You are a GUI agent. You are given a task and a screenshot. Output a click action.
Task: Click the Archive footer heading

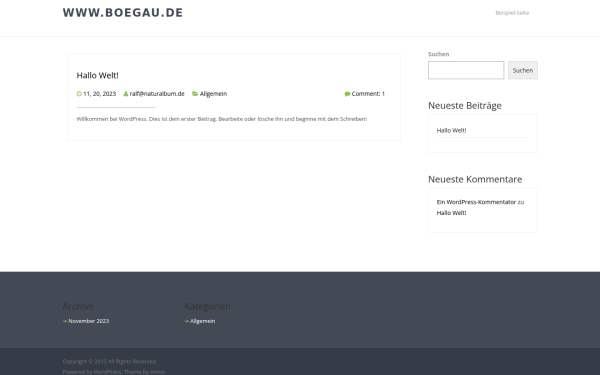coord(78,307)
